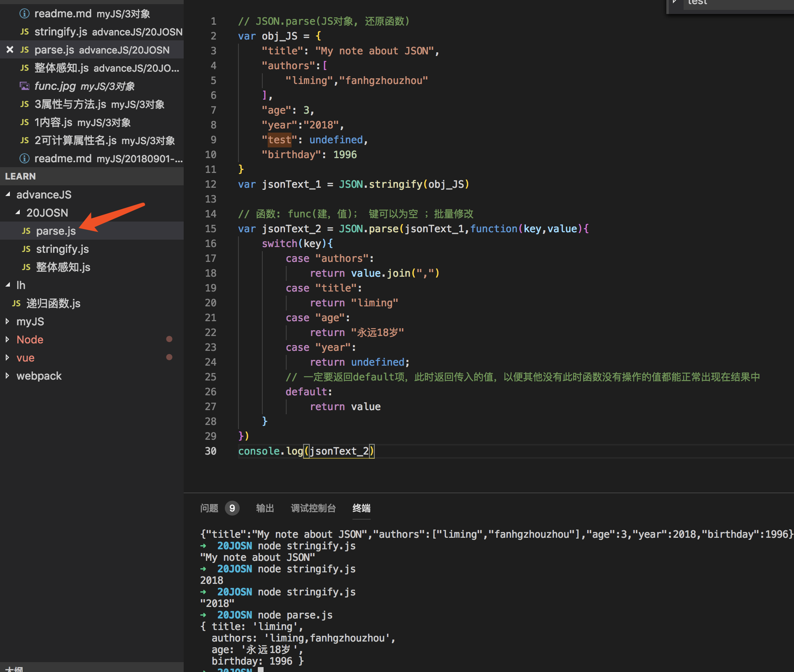Viewport: 794px width, 672px height.
Task: Open the 问题 panel tab
Action: point(209,508)
